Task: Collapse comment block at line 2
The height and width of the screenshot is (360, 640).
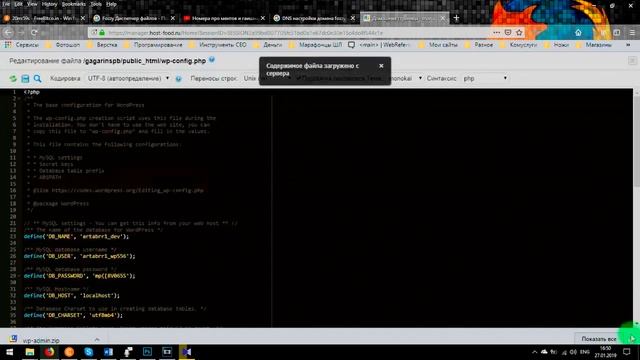Action: point(19,98)
